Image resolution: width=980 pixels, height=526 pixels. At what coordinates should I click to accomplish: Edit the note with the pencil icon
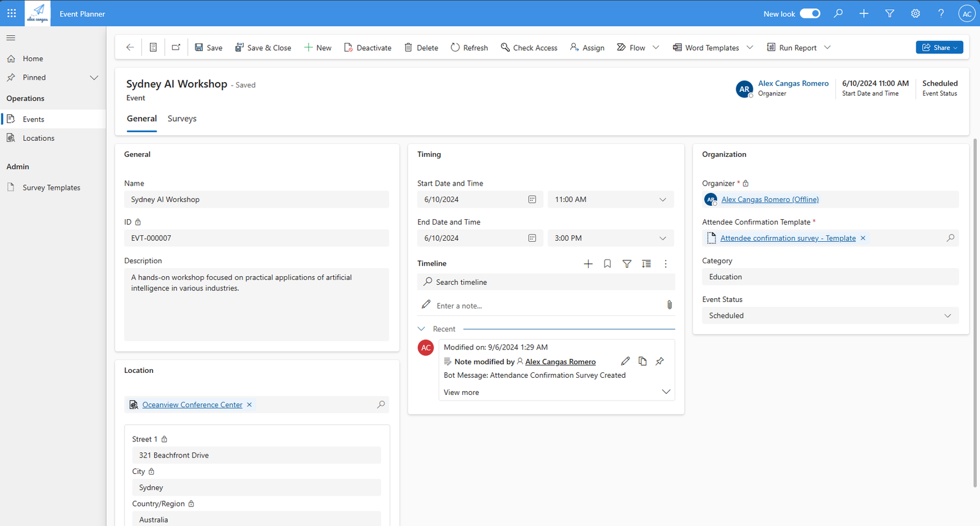[x=625, y=361]
